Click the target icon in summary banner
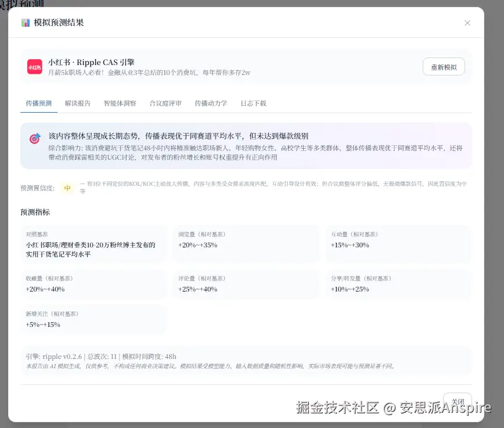This screenshot has width=504, height=428. pos(35,138)
